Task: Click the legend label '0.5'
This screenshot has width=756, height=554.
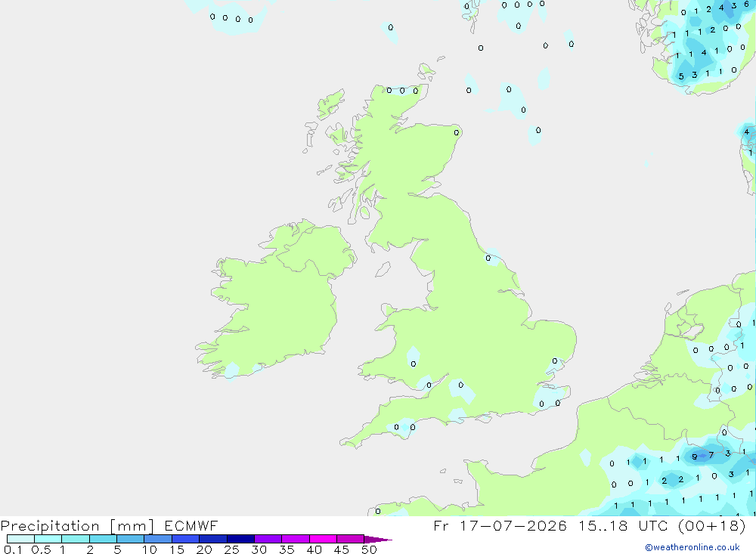Action: tap(41, 549)
